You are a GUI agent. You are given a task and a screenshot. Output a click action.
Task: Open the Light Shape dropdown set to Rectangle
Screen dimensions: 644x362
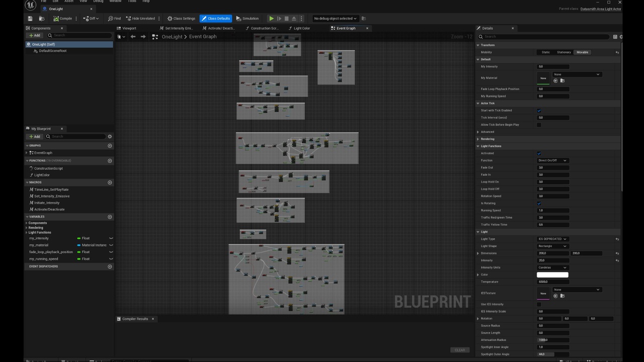tap(552, 246)
